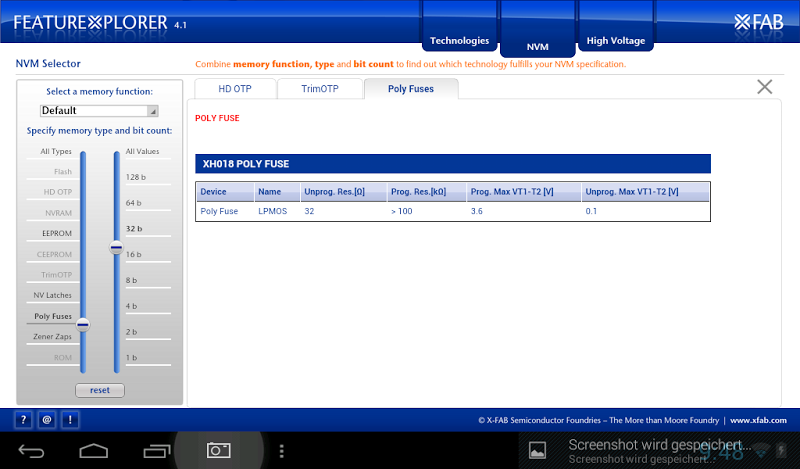The width and height of the screenshot is (800, 469).
Task: Click Unprog. Max VT1-T2 column header
Action: click(645, 192)
